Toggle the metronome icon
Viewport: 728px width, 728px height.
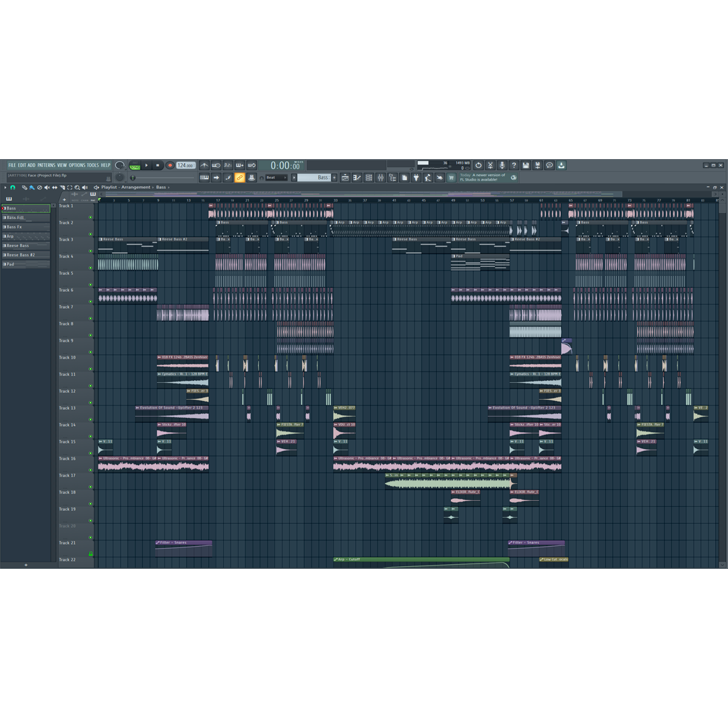pos(204,165)
